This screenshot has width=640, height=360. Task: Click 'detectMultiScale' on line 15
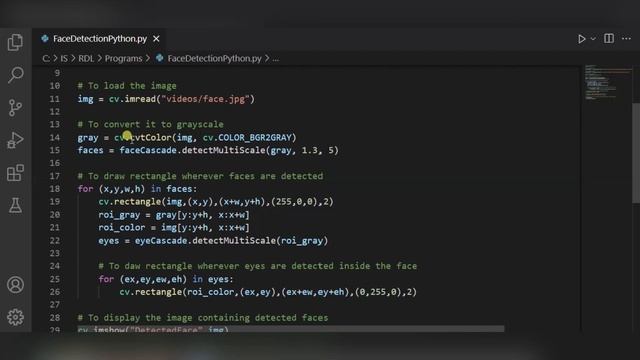click(224, 150)
